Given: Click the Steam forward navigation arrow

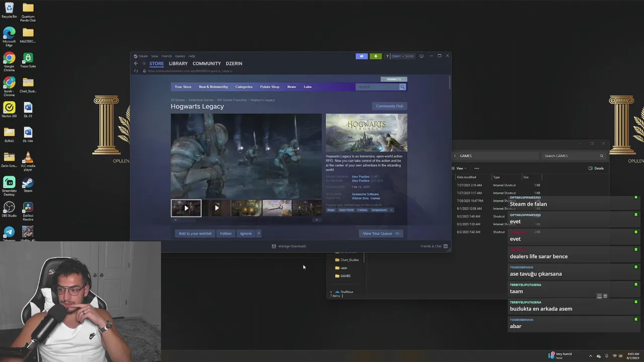Looking at the screenshot, I should point(143,63).
